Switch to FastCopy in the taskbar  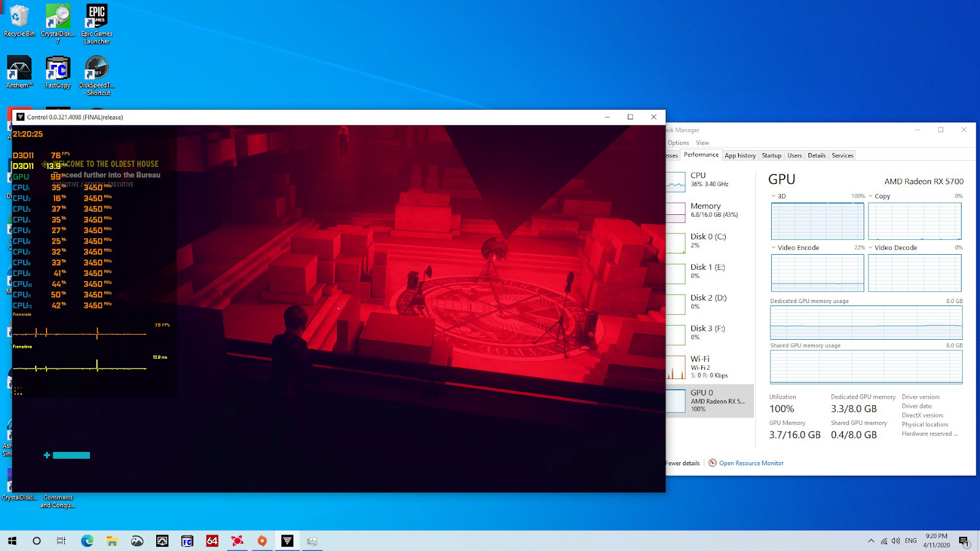click(187, 541)
